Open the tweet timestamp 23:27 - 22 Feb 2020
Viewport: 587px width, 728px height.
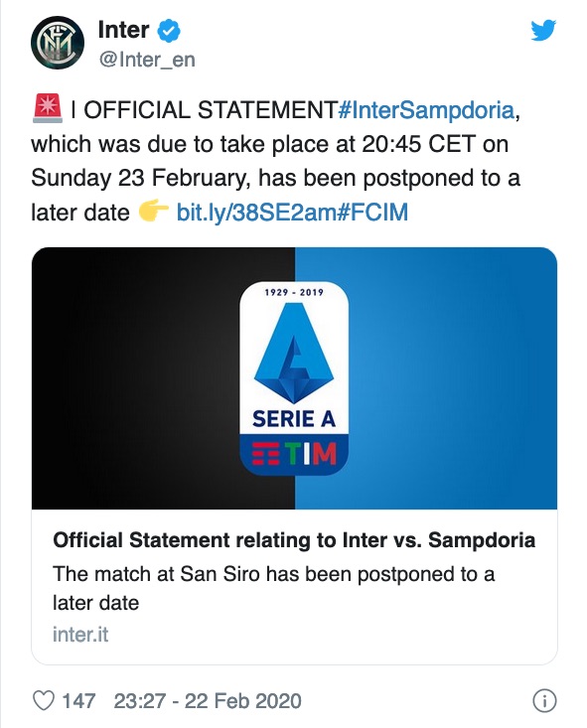point(208,700)
